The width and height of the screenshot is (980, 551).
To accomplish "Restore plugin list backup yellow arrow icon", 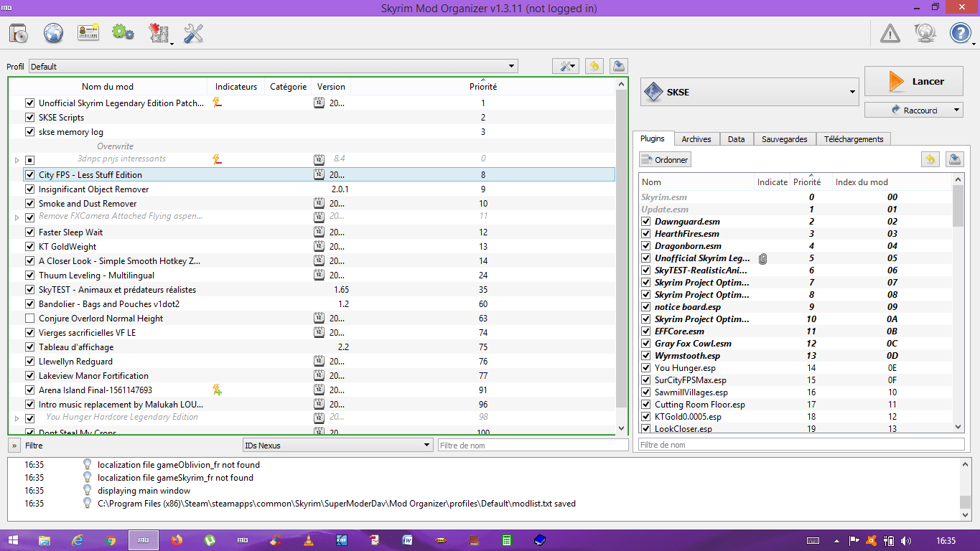I will 930,159.
